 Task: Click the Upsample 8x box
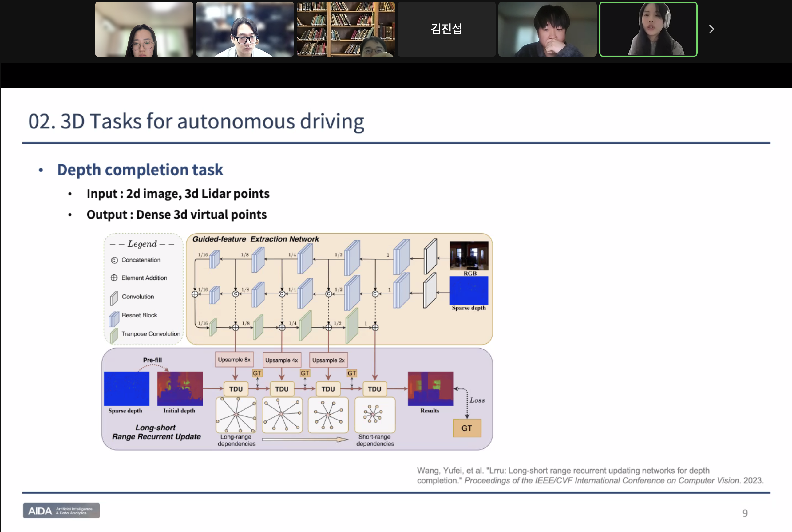point(235,360)
